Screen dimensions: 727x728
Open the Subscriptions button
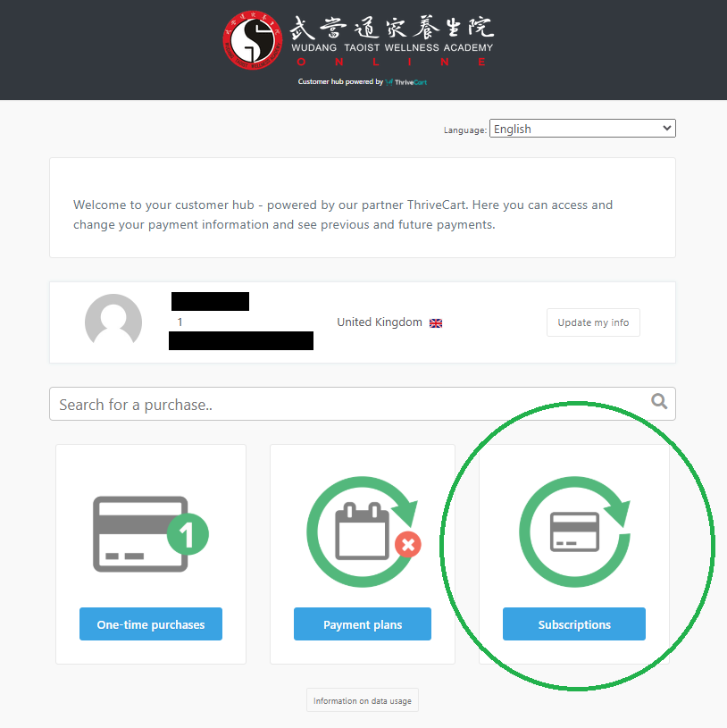(573, 624)
